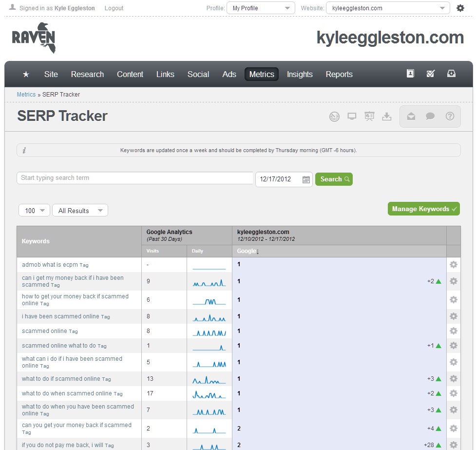
Task: Open gear options for 'what to do when scammed online'
Action: coord(454,393)
